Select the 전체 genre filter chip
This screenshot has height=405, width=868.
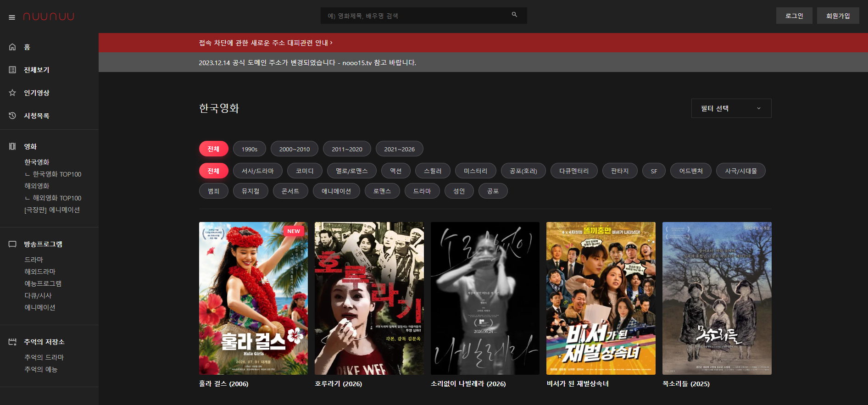point(214,171)
